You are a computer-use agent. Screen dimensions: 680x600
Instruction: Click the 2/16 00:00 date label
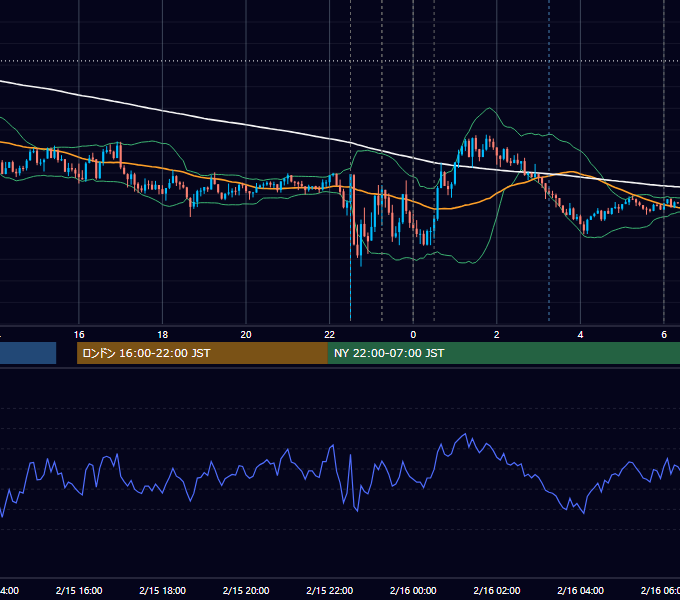pos(413,590)
